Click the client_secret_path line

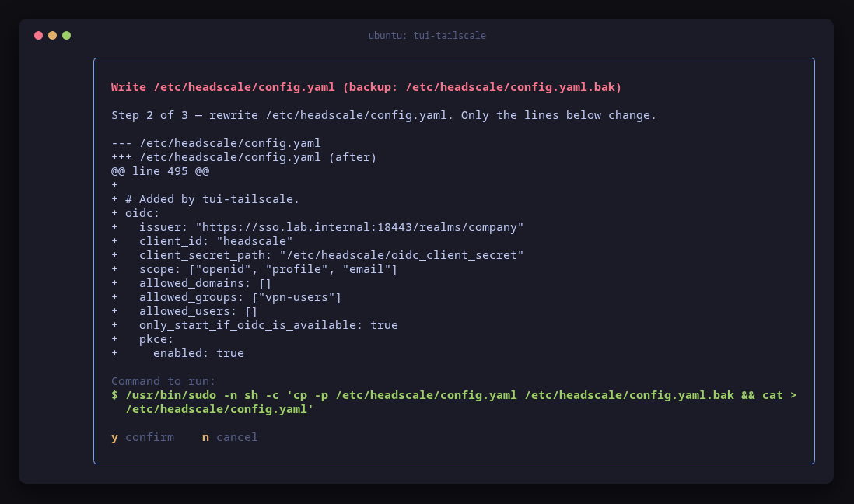coord(317,255)
